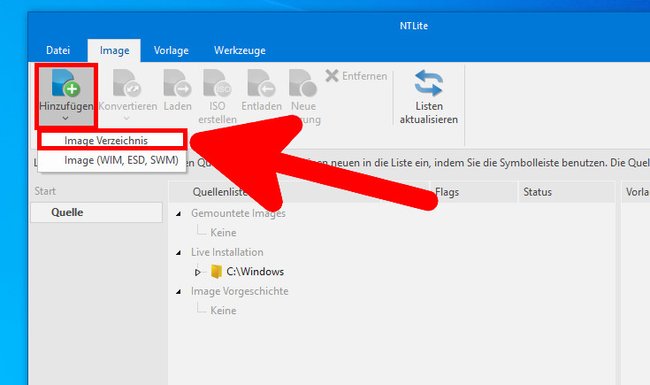The height and width of the screenshot is (385, 650).
Task: Open the Hinzufügen dropdown chevron
Action: point(65,119)
